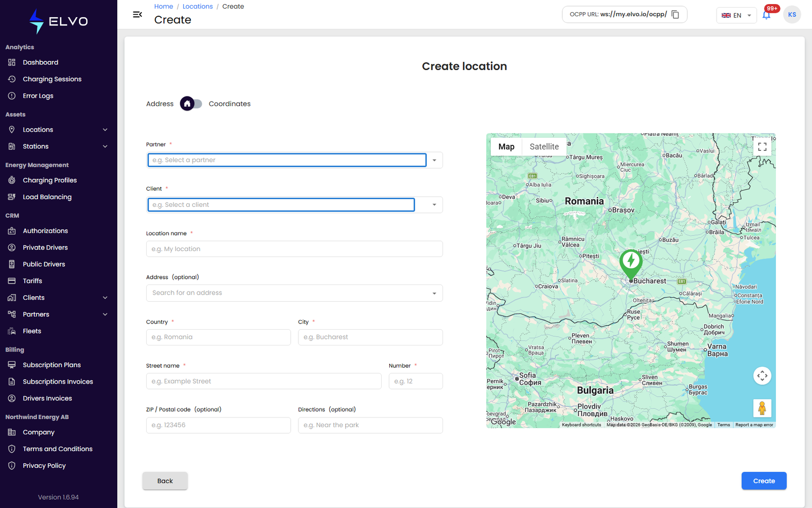The image size is (812, 508).
Task: Click the Authorizations icon
Action: (12, 231)
